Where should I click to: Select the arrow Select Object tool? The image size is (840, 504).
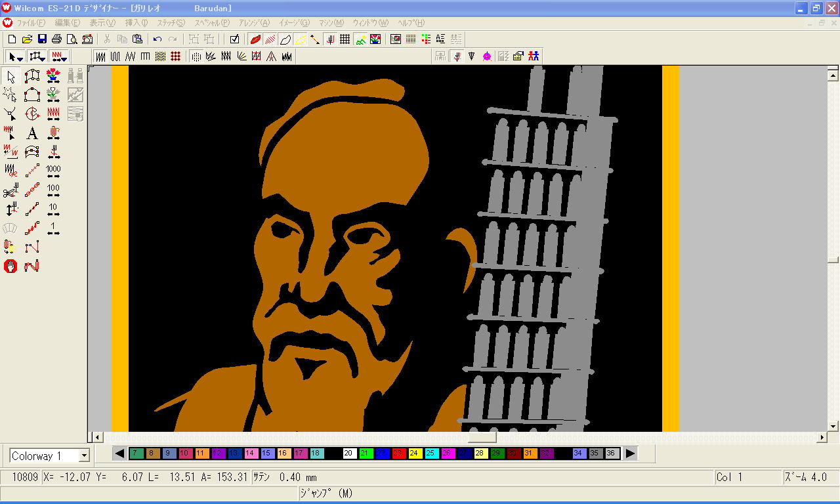[x=10, y=76]
